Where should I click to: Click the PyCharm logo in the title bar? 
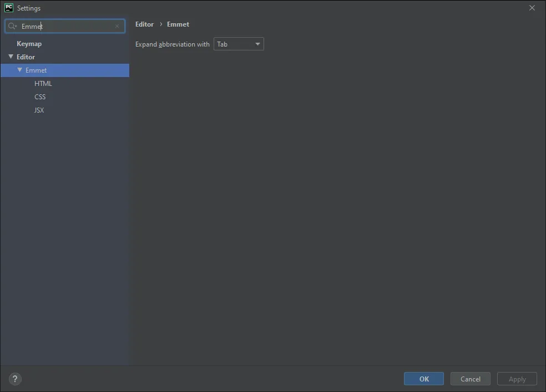9,8
